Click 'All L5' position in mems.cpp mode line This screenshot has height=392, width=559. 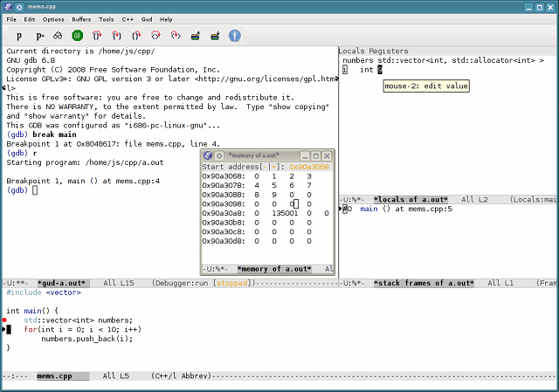(116, 376)
